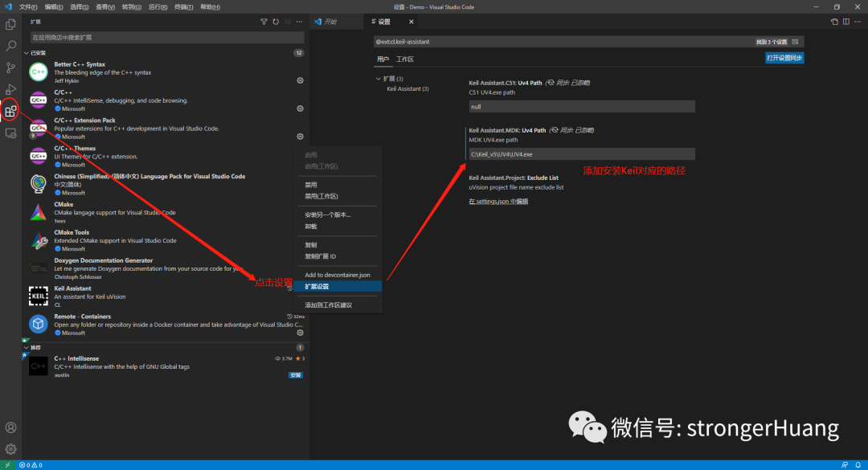Screen dimensions: 868x470
Task: Install the C++ Intellisense extension
Action: point(296,375)
